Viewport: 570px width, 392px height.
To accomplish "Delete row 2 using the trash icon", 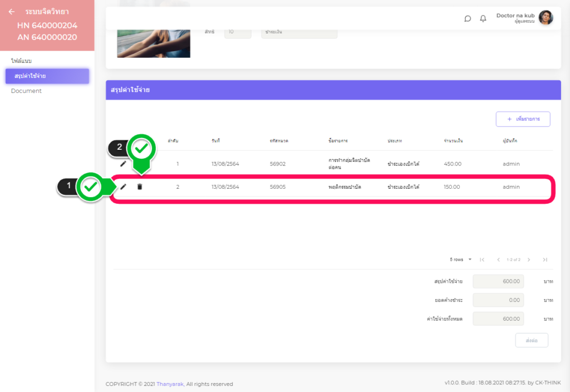I will point(140,187).
